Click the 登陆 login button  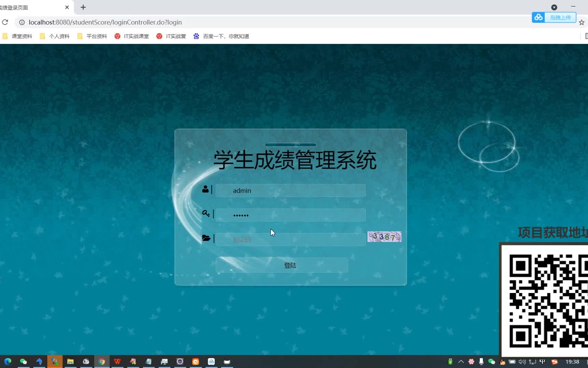tap(282, 265)
